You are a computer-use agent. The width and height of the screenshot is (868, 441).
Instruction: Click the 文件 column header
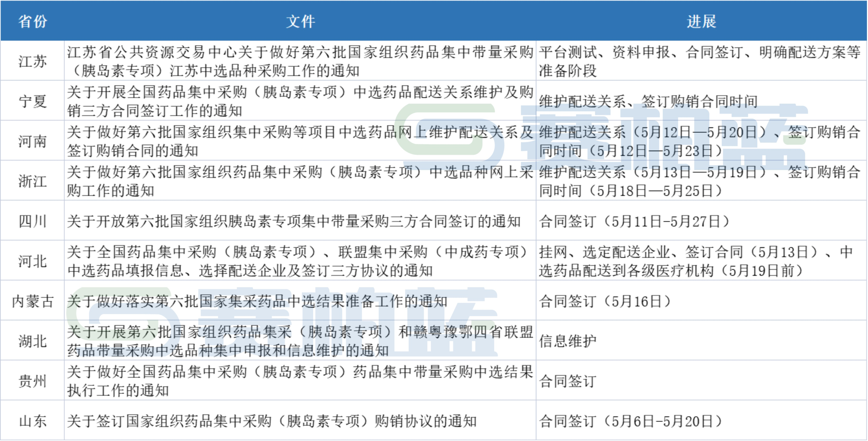[x=300, y=21]
